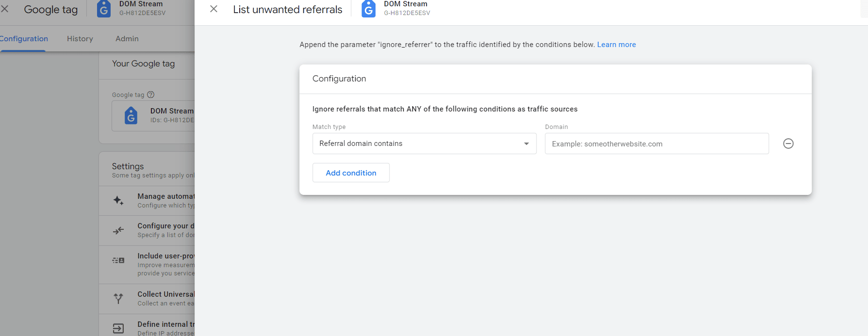
Task: Click the dropdown arrow for Referral domain contains
Action: coord(526,144)
